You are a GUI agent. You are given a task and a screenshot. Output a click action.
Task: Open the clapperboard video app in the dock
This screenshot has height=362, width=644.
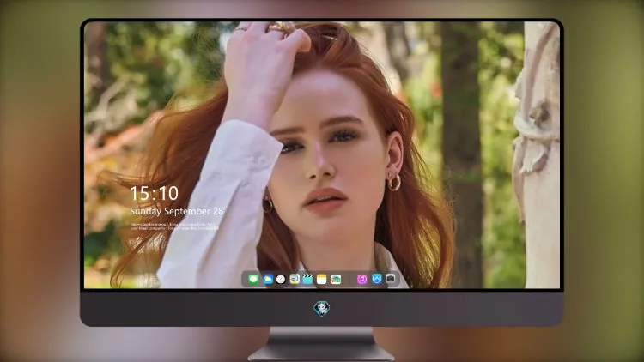click(307, 280)
